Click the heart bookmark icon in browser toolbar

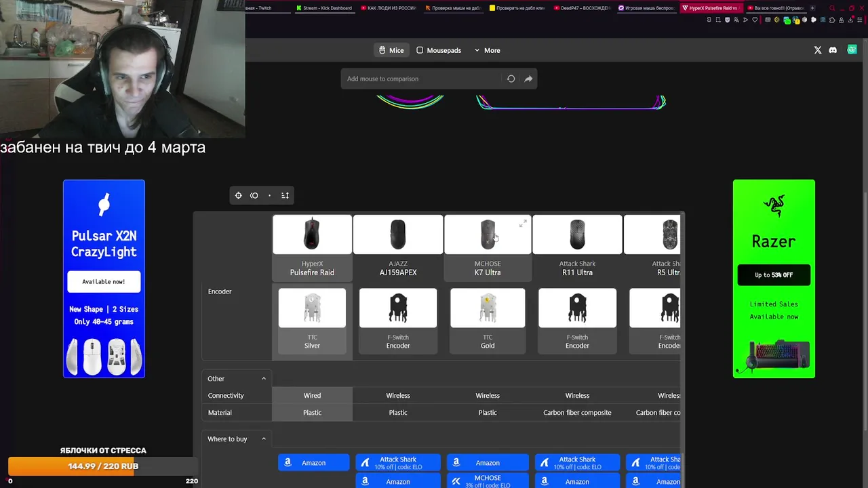click(x=755, y=20)
